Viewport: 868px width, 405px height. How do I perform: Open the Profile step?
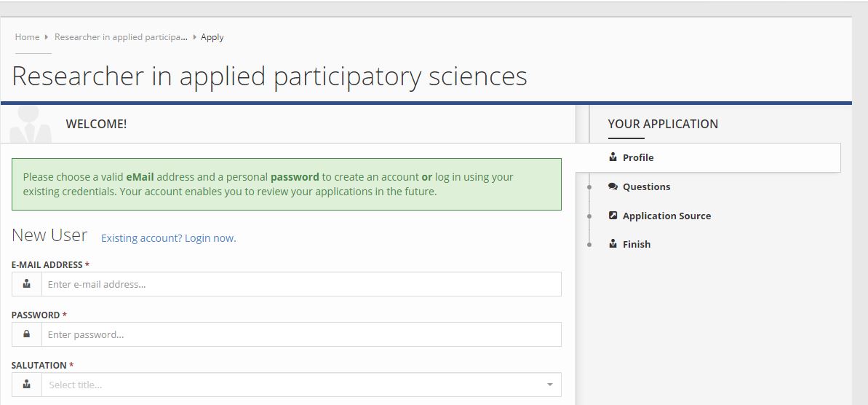(638, 157)
